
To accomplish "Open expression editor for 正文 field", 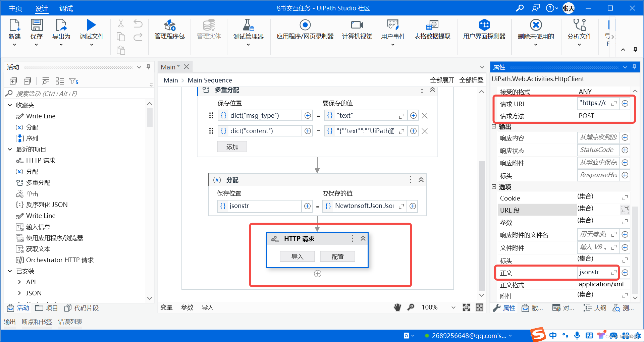I will point(614,273).
